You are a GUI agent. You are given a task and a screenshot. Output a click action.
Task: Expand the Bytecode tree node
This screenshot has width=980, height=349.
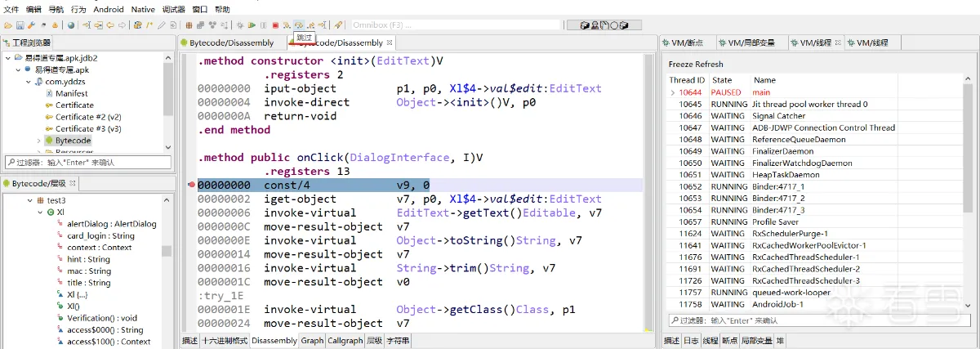(38, 141)
